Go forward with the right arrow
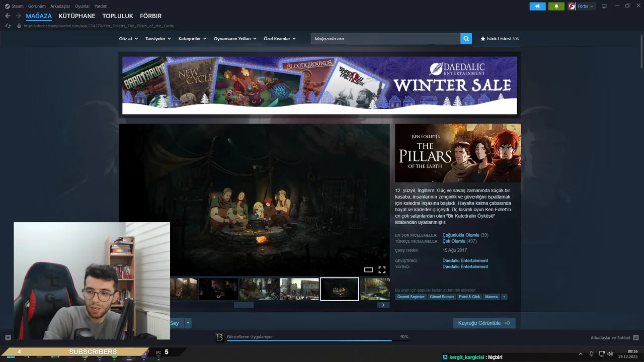 [x=18, y=16]
